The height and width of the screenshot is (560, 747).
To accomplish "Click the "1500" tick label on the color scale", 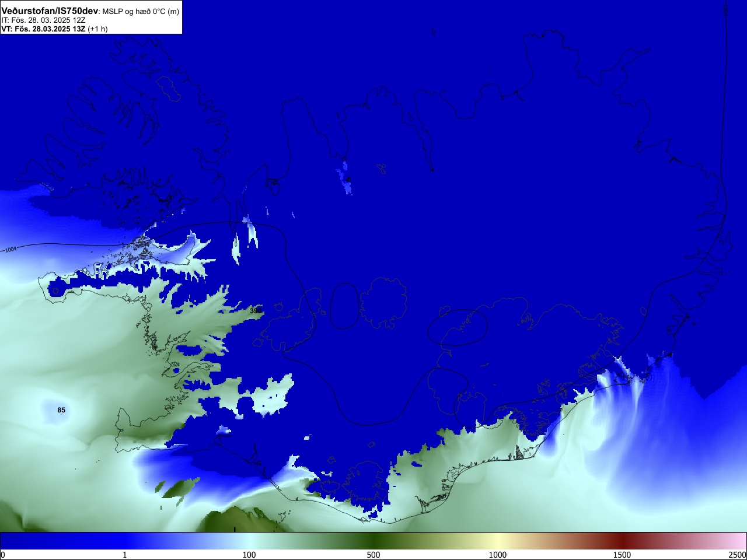I will tap(622, 555).
